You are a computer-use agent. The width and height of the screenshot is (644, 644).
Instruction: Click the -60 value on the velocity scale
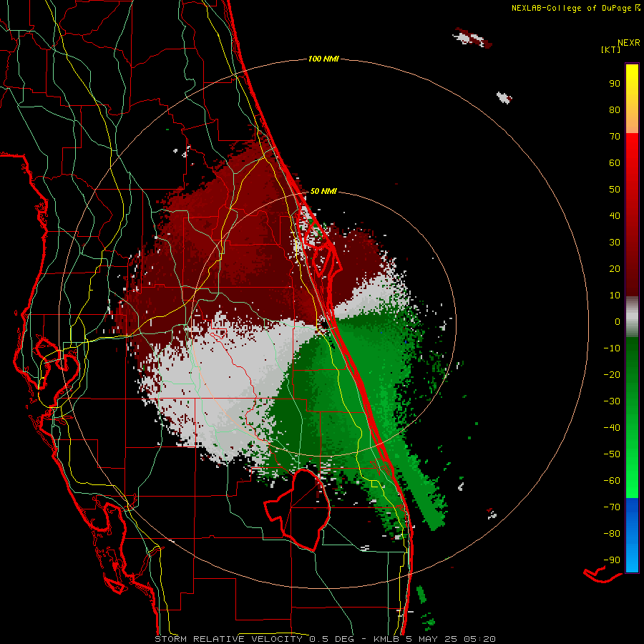coord(612,481)
